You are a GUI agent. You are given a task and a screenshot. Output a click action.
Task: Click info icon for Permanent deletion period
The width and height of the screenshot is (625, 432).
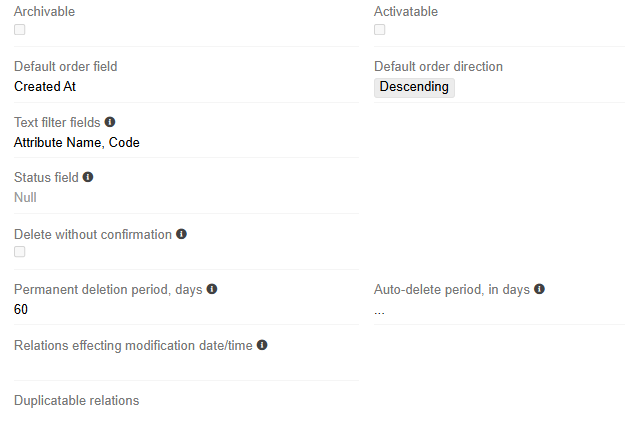[x=212, y=289]
